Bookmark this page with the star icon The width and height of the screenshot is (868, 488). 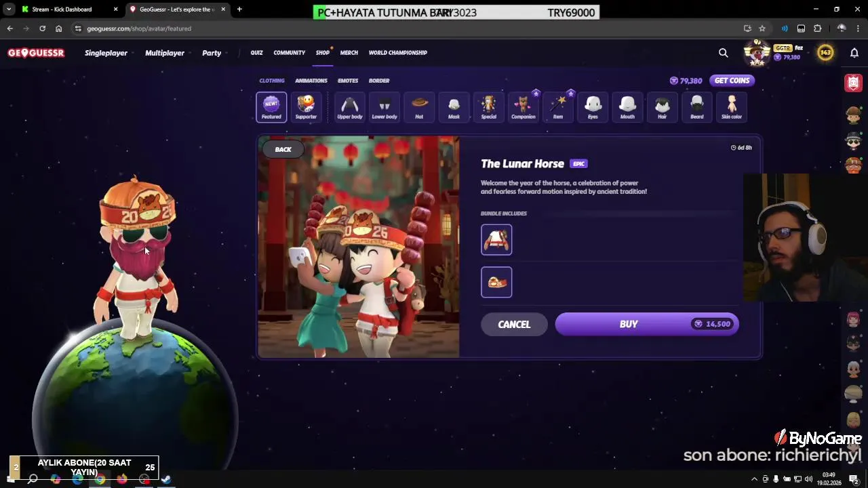tap(762, 28)
